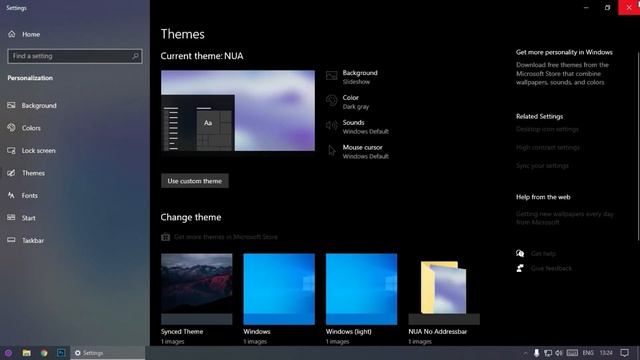This screenshot has height=360, width=640.
Task: Open High contrast settings link
Action: (x=548, y=147)
